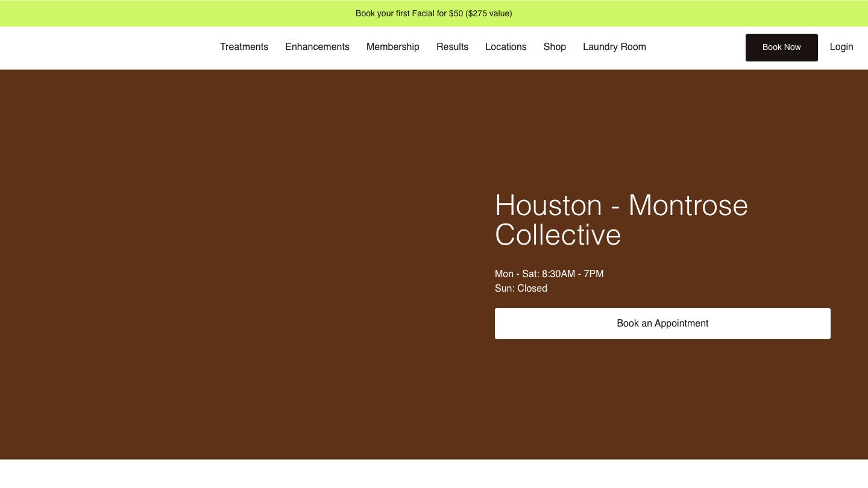Navigate to the Laundry Room page

click(614, 47)
